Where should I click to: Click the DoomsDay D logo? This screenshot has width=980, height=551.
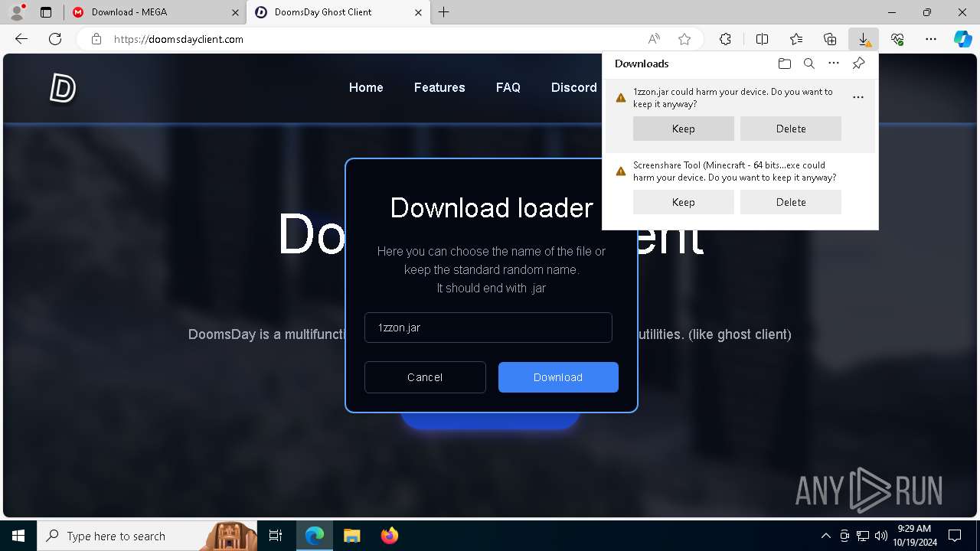tap(62, 89)
